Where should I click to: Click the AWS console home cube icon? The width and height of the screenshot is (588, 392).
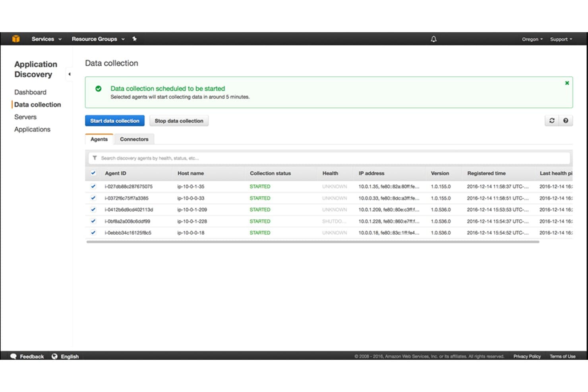pyautogui.click(x=16, y=39)
